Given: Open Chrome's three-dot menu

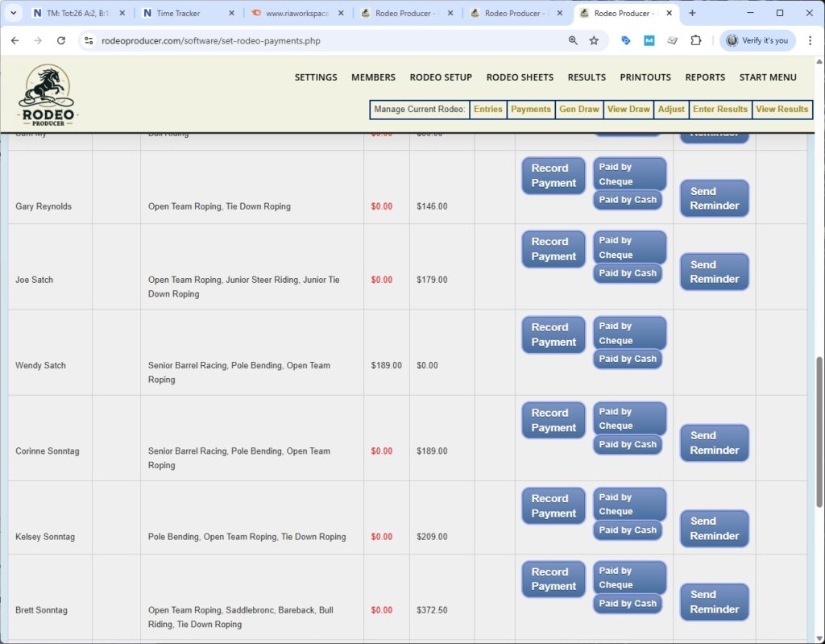Looking at the screenshot, I should [810, 40].
